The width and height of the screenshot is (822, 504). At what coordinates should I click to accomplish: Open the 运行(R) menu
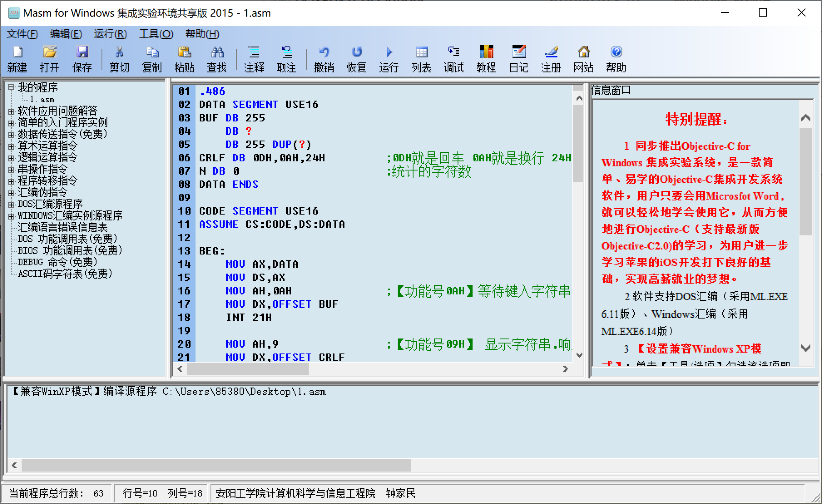click(110, 34)
